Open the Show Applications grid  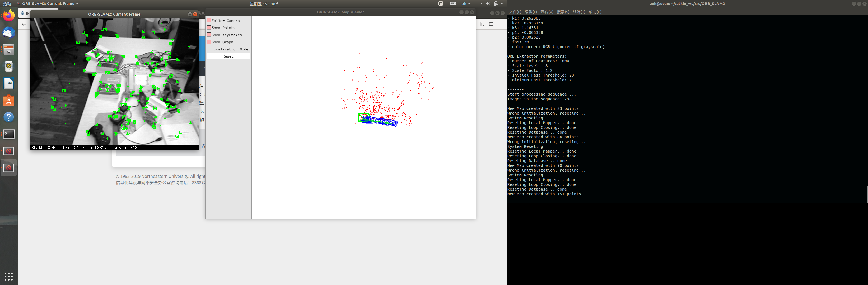tap(8, 277)
